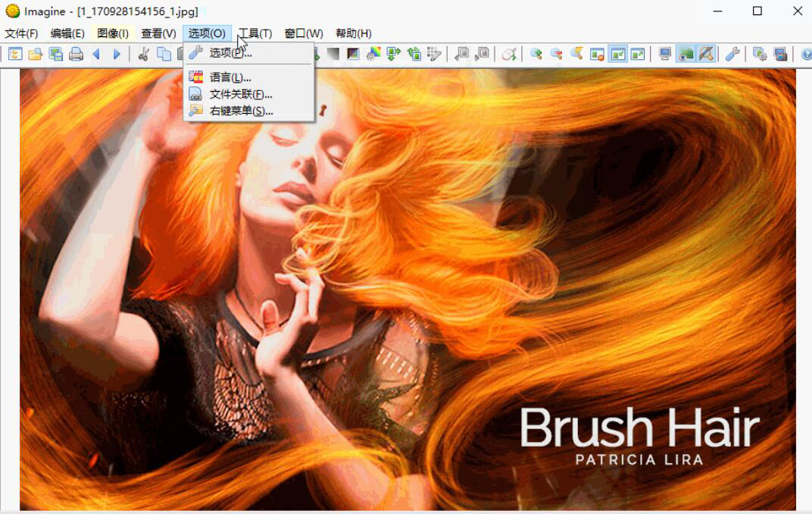
Task: Enter full screen with the monitor icon
Action: click(665, 54)
